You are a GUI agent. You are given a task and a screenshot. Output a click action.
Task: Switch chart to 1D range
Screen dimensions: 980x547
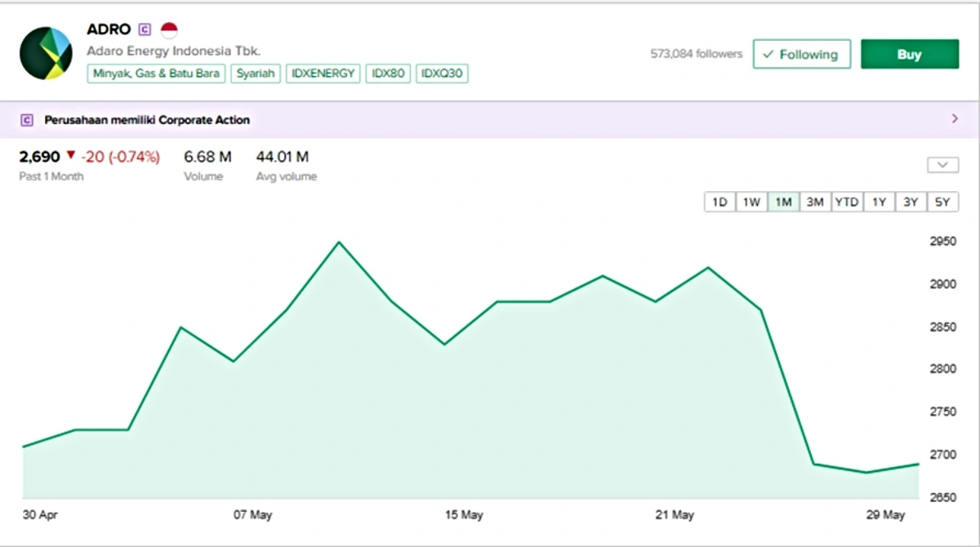tap(720, 202)
